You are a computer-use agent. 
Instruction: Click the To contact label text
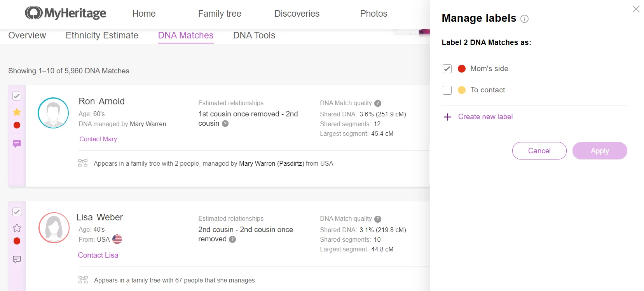[488, 90]
